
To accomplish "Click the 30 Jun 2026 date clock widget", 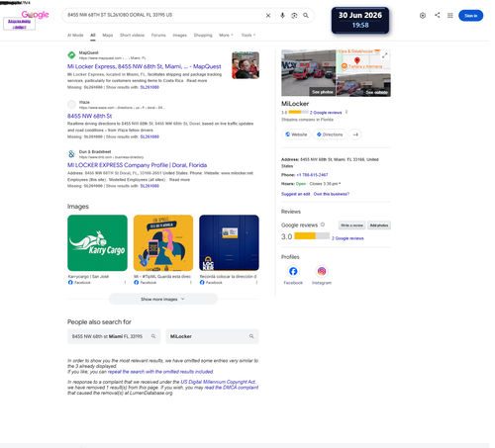I will [360, 20].
